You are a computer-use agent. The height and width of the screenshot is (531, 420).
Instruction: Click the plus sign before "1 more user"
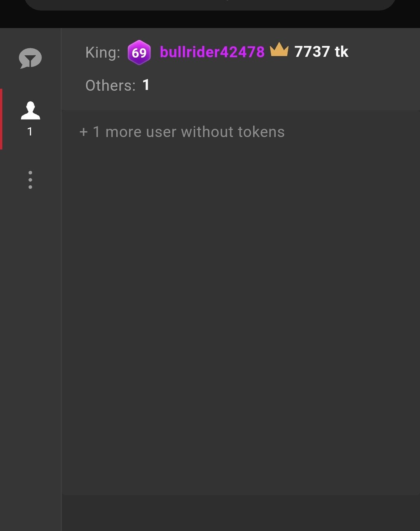coord(84,132)
